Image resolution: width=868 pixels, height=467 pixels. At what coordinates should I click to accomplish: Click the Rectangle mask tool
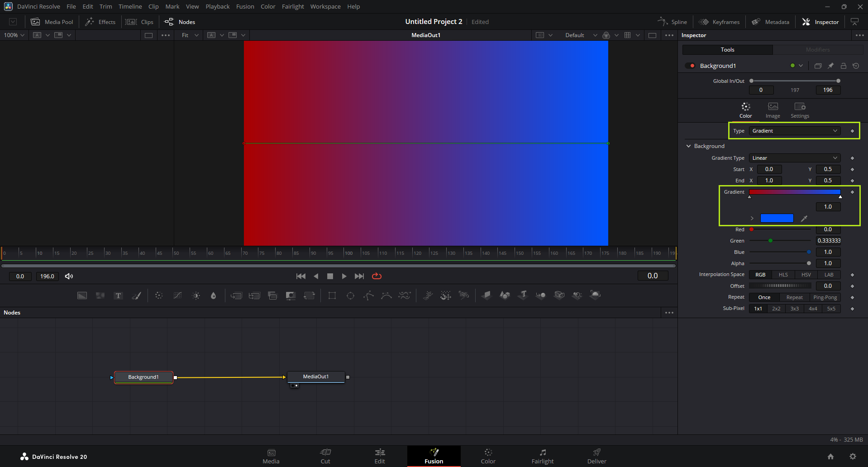[332, 295]
